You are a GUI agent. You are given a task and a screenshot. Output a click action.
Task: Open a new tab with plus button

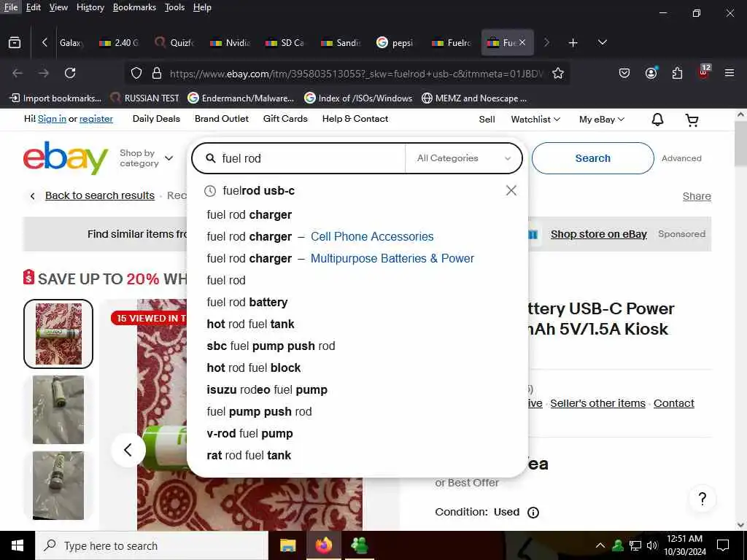point(573,43)
